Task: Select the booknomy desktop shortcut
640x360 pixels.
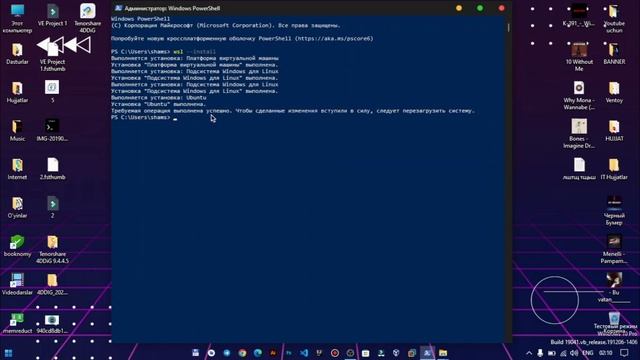Action: [x=17, y=246]
